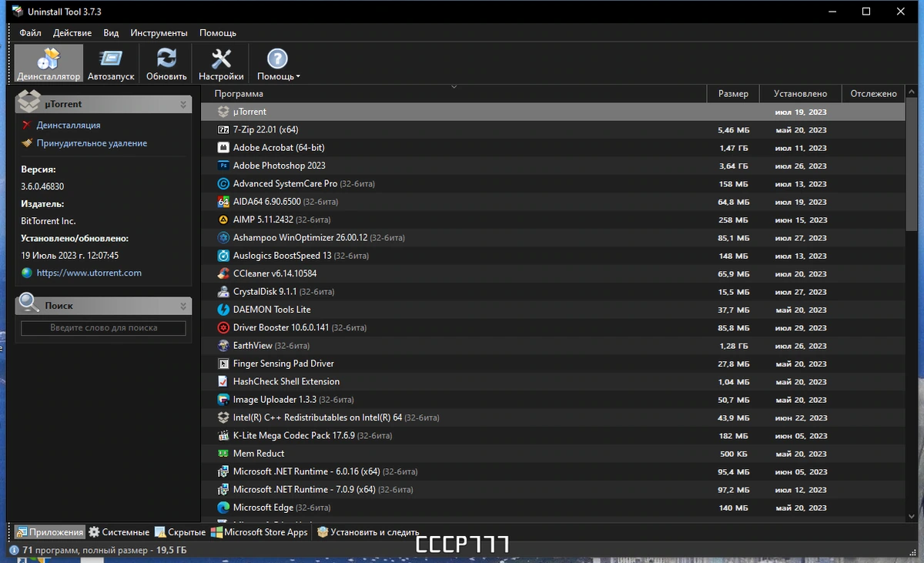This screenshot has height=563, width=924.
Task: Click the K-Lite Mega Codec Pack icon
Action: (x=223, y=435)
